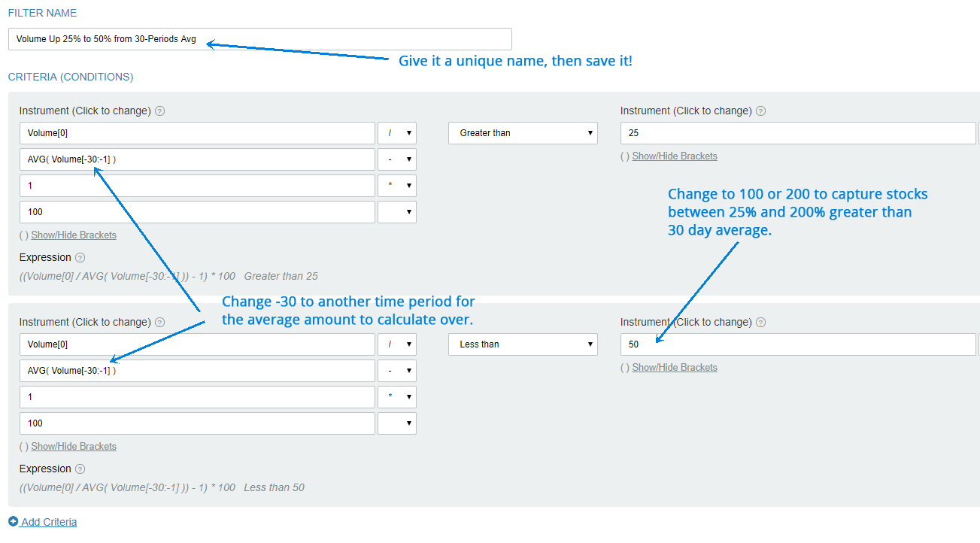Open division operator dropdown beside first Volume[0]
Image resolution: width=980 pixels, height=543 pixels.
click(x=397, y=133)
